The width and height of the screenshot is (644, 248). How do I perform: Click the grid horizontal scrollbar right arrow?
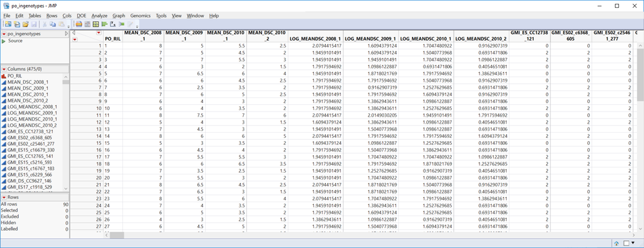coord(634,235)
